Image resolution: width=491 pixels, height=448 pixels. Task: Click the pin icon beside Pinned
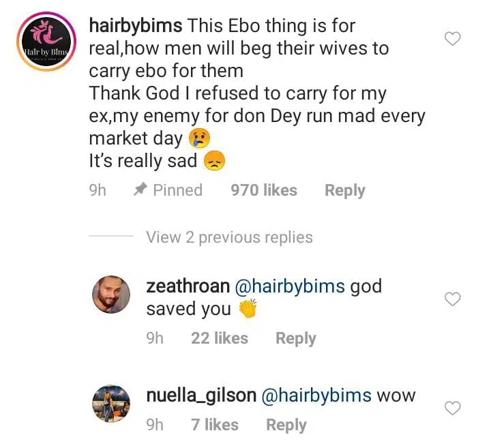pos(140,190)
